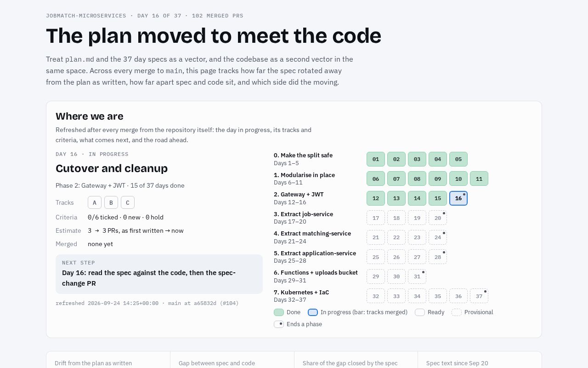
Task: Select in-progress day 16 tile
Action: click(458, 198)
